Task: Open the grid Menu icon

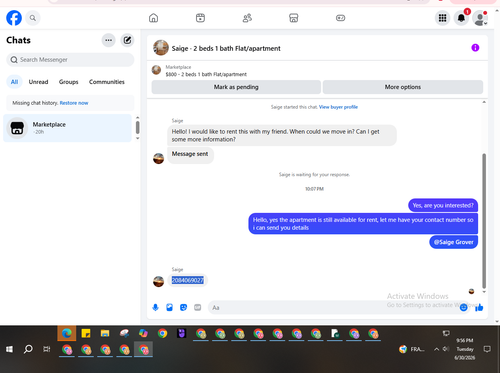Action: pyautogui.click(x=442, y=18)
